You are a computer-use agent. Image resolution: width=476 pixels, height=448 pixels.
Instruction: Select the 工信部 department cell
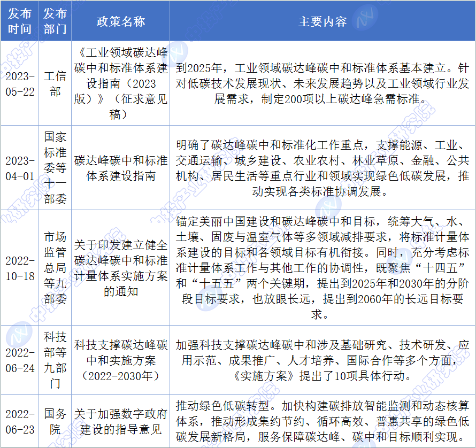pos(55,84)
